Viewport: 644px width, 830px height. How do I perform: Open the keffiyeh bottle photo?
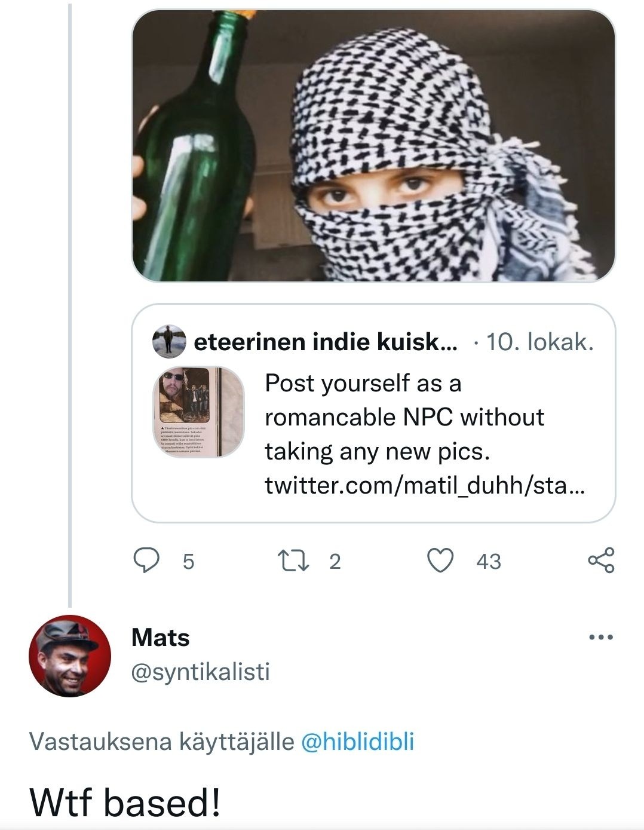[373, 145]
